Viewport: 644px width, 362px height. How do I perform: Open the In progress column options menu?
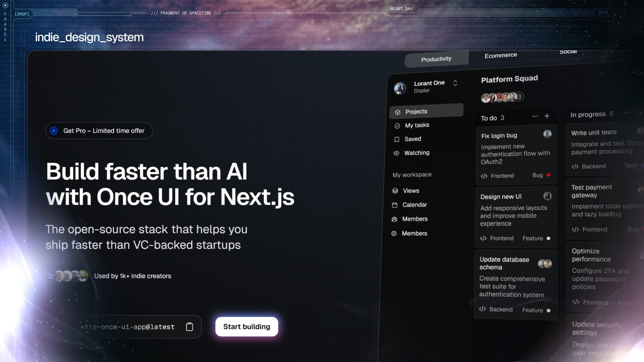[628, 113]
